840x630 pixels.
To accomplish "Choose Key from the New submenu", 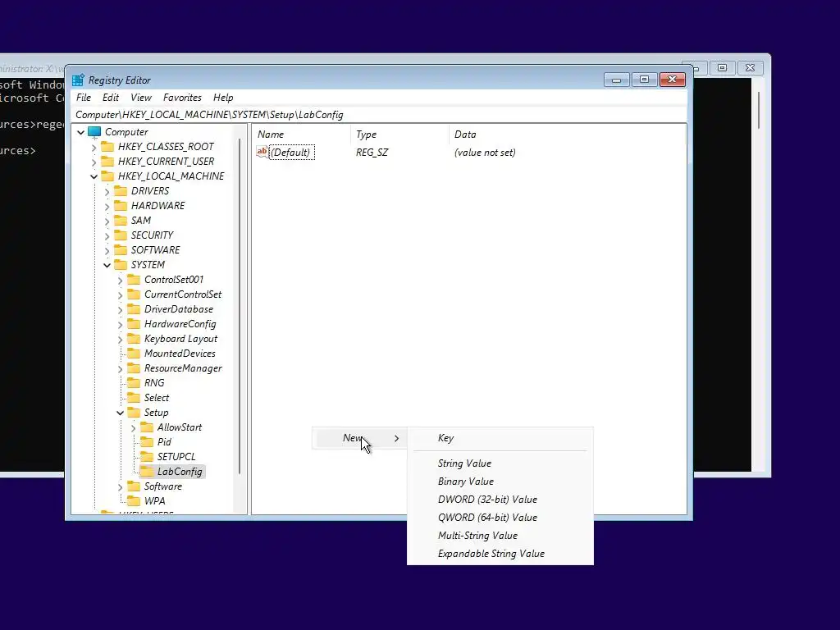I will pyautogui.click(x=500, y=438).
